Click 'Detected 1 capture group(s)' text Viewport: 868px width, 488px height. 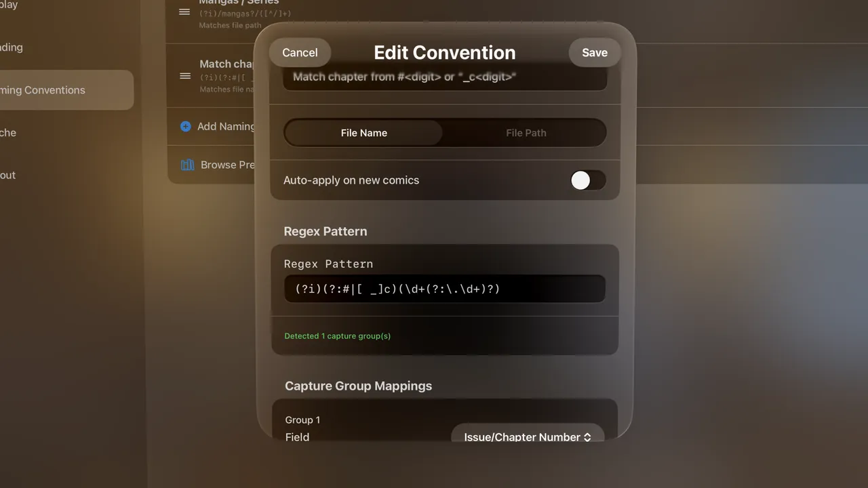click(338, 336)
